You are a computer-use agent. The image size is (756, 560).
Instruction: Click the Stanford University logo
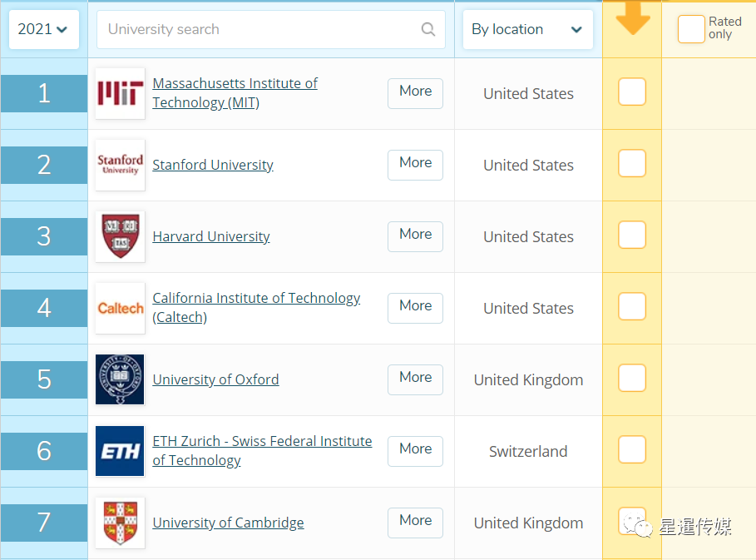[120, 165]
